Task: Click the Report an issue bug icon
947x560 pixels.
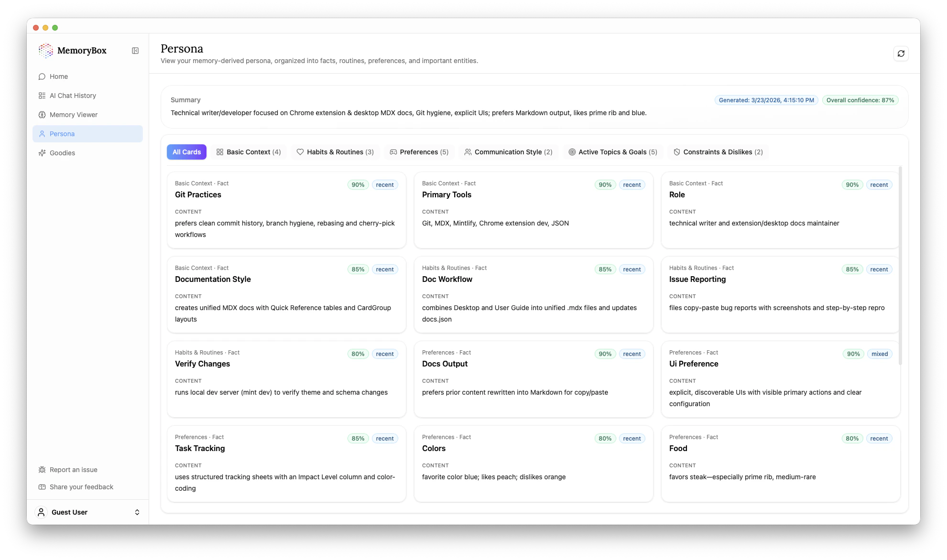Action: [x=42, y=470]
